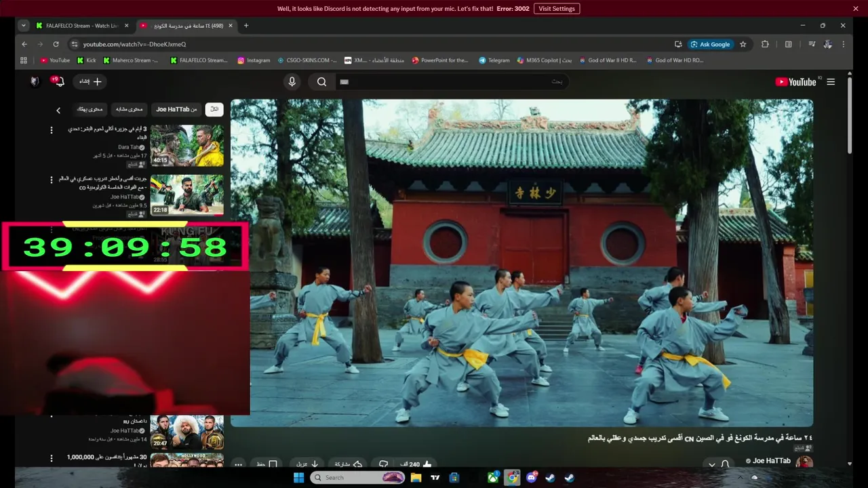Open the Kick bookmark
This screenshot has height=488, width=868.
click(86, 60)
